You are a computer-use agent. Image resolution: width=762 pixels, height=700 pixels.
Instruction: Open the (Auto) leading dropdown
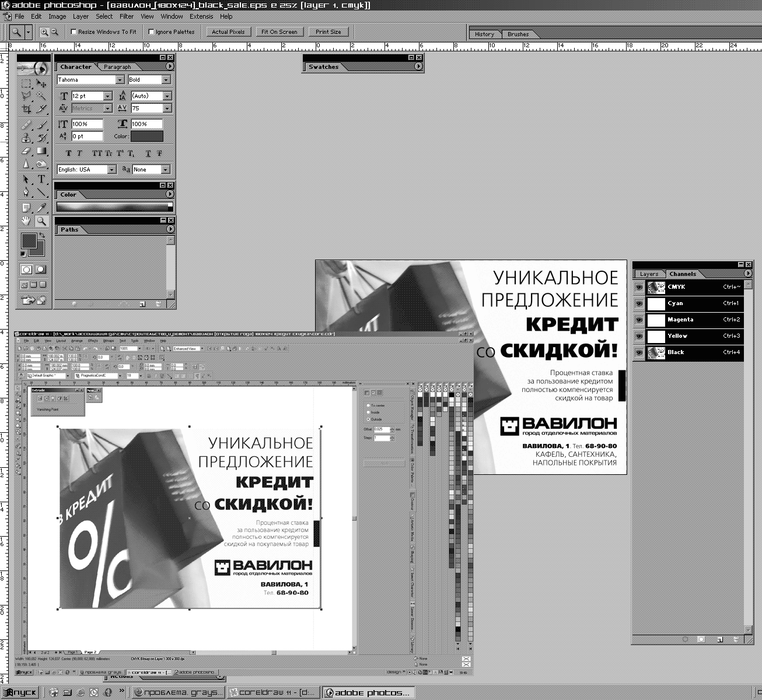tap(167, 96)
